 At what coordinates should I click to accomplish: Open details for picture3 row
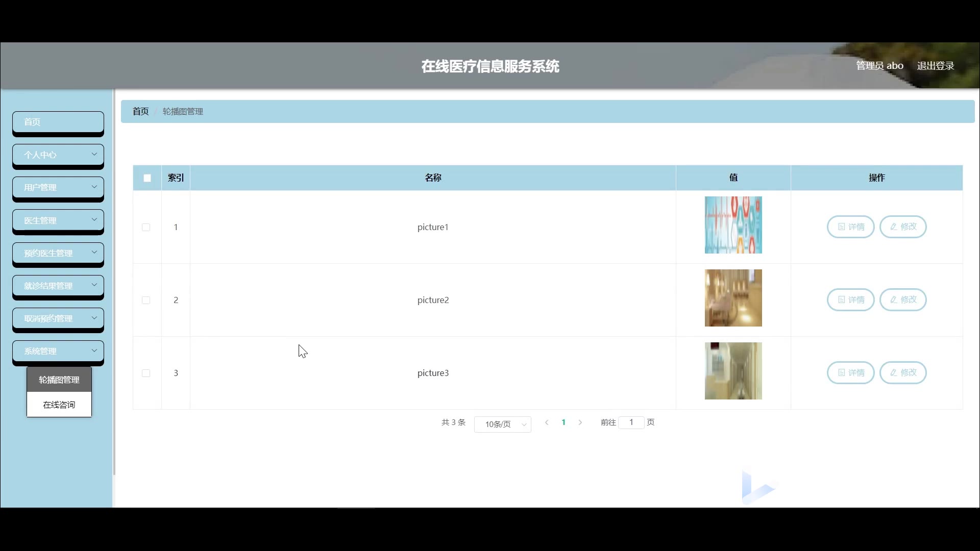pos(850,372)
